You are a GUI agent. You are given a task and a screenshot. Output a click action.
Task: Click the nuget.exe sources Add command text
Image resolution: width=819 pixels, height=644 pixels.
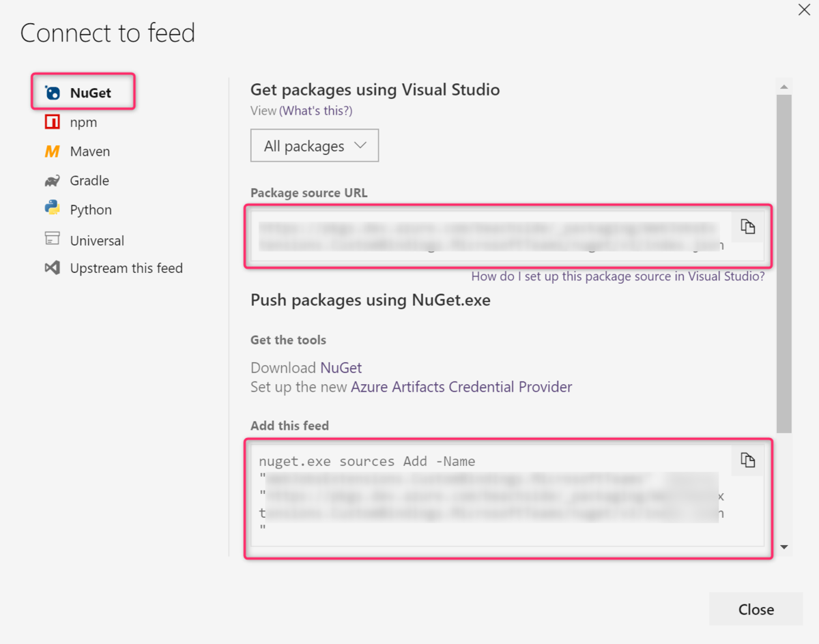(367, 461)
